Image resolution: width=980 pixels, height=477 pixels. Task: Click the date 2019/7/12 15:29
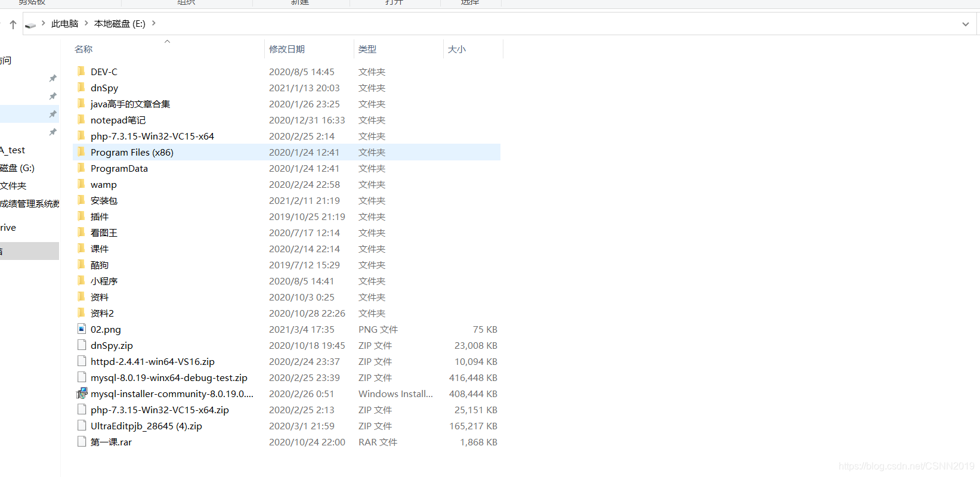304,265
